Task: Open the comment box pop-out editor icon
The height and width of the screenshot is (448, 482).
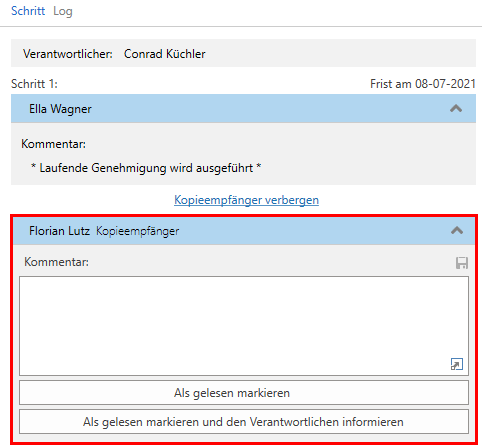Action: [457, 364]
